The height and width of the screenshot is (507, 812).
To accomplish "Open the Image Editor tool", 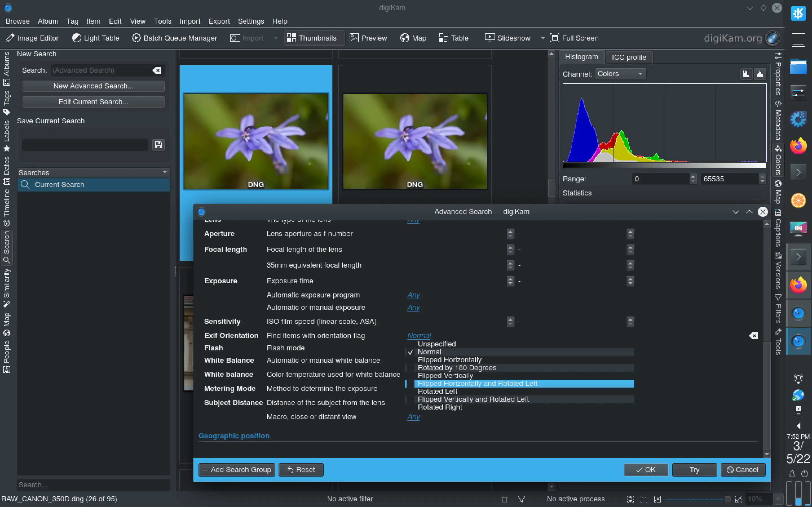I will tap(32, 38).
